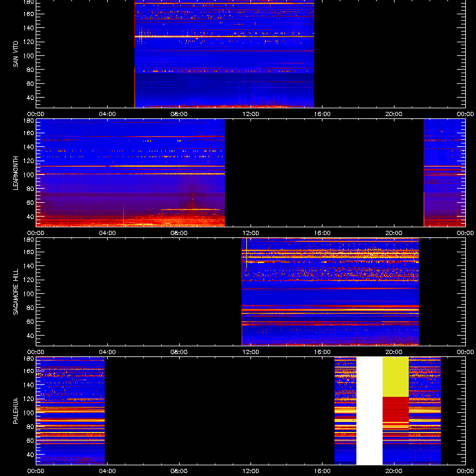
Task: Click 08:00 time label under Learmonth panel
Action: (x=179, y=233)
